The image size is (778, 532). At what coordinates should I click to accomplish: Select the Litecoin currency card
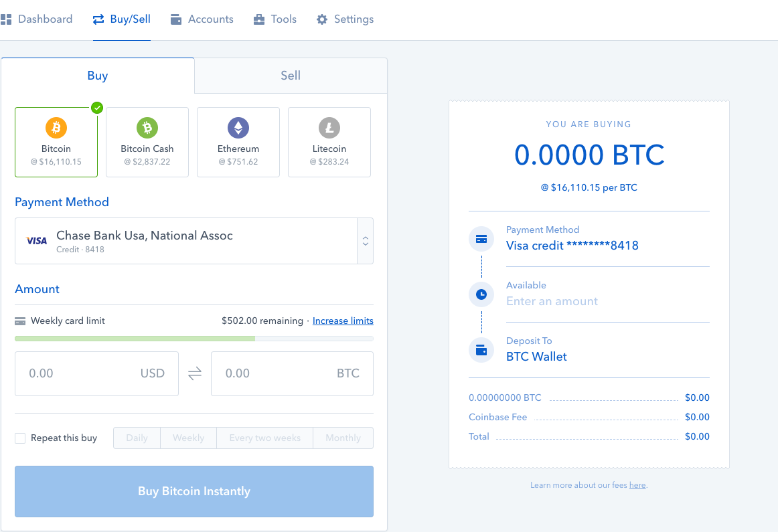[x=329, y=143]
